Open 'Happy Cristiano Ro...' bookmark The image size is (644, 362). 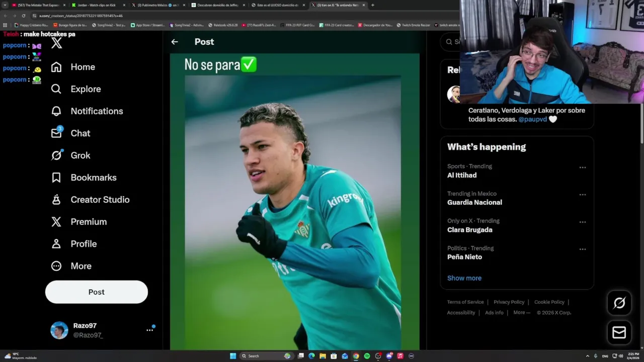click(32, 25)
